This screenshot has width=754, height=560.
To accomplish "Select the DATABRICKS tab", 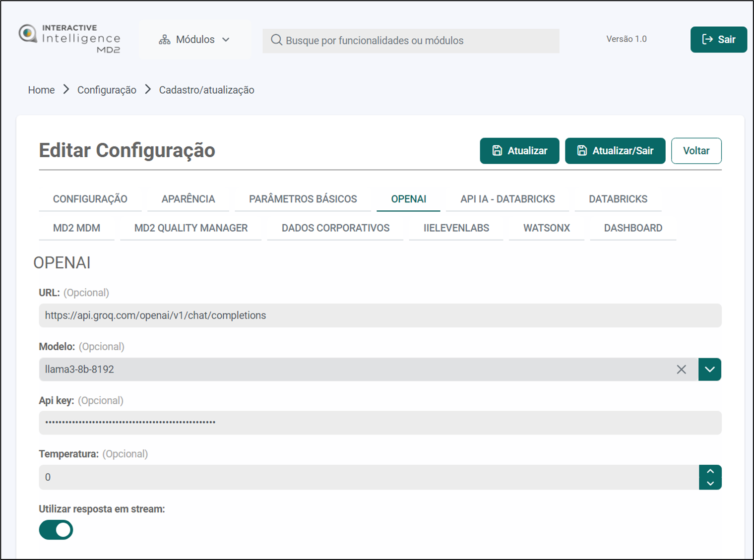I will coord(618,199).
